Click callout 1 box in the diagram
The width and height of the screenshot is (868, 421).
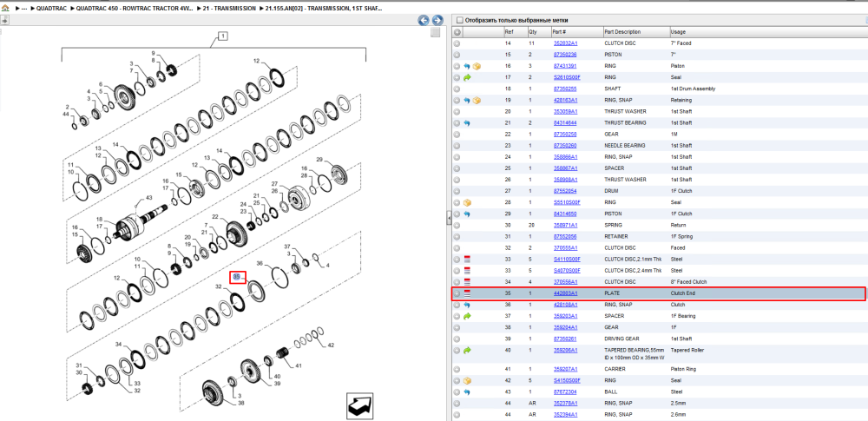pos(222,36)
